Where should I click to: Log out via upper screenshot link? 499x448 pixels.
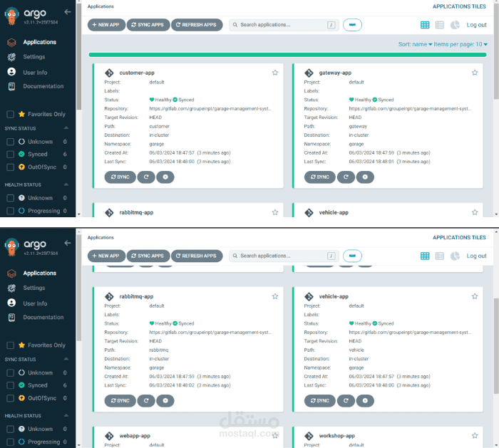point(476,25)
